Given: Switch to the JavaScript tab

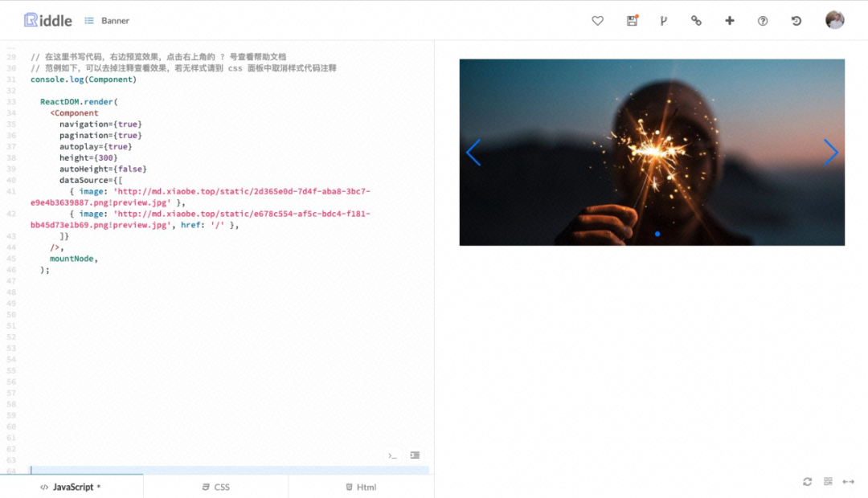Looking at the screenshot, I should click(72, 487).
